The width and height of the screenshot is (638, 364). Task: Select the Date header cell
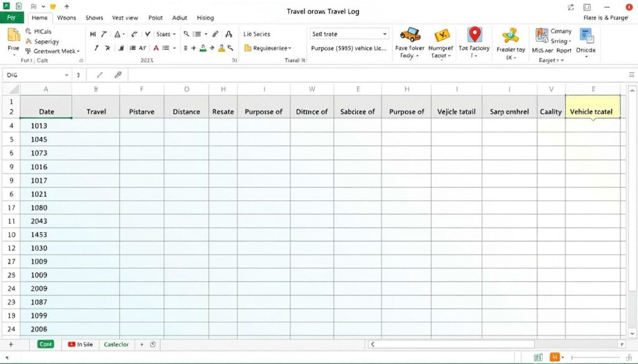(x=46, y=107)
